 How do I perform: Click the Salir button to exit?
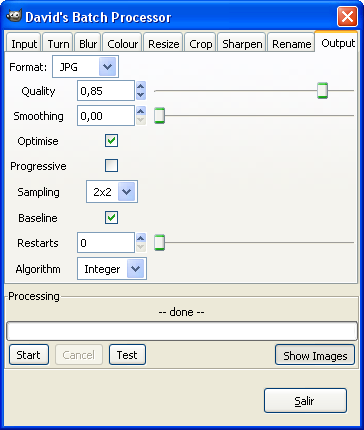tap(305, 400)
